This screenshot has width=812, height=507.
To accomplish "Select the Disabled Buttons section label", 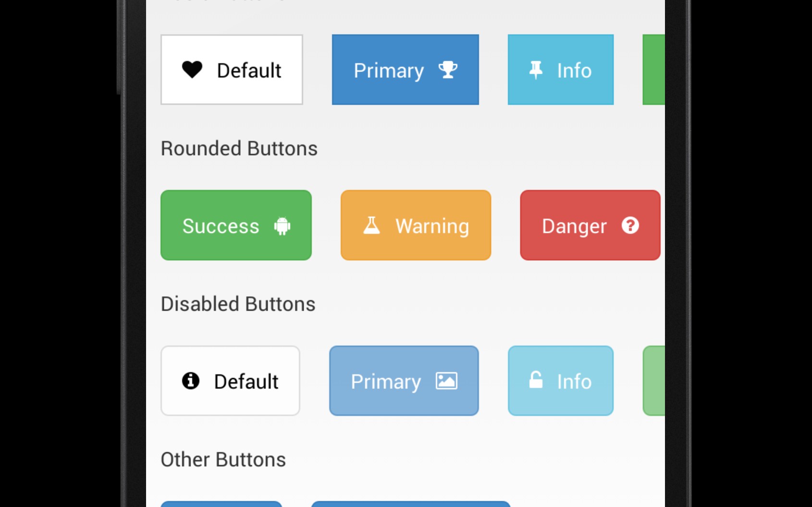I will (238, 304).
